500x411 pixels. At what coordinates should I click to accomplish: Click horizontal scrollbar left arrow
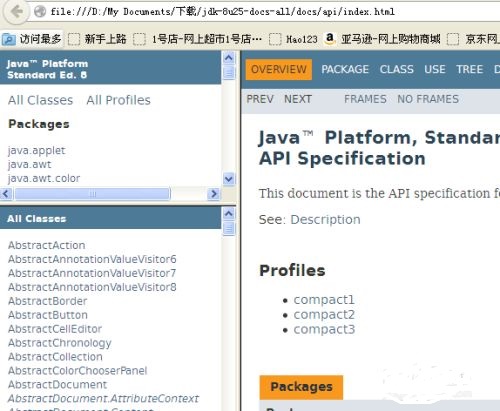point(6,194)
